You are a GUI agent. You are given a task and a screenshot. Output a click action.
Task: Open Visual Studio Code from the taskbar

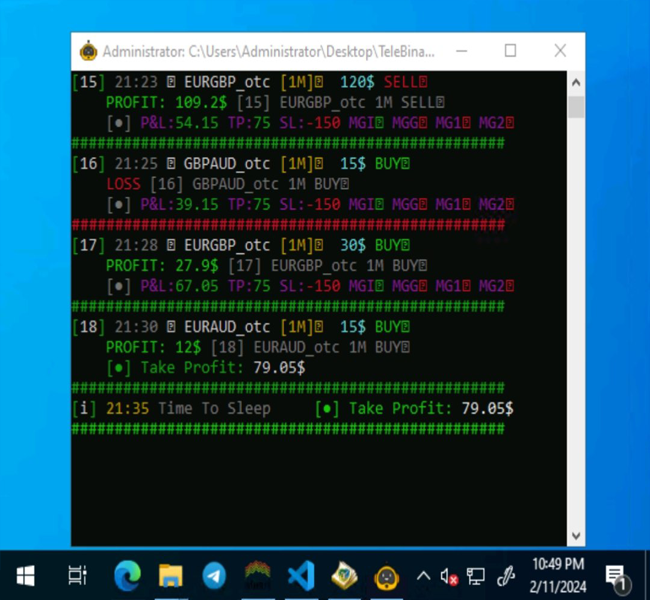(x=301, y=575)
